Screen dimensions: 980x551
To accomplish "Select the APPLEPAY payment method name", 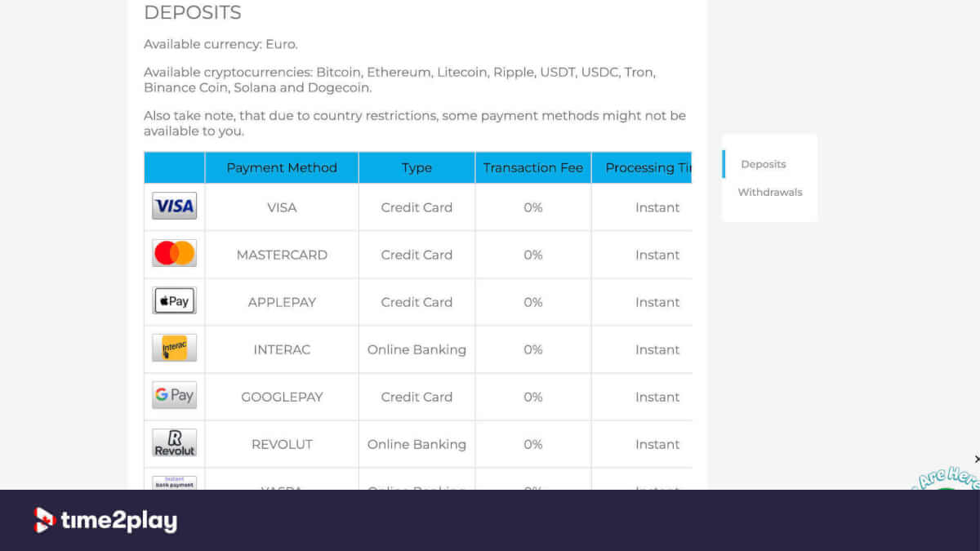I will (282, 302).
